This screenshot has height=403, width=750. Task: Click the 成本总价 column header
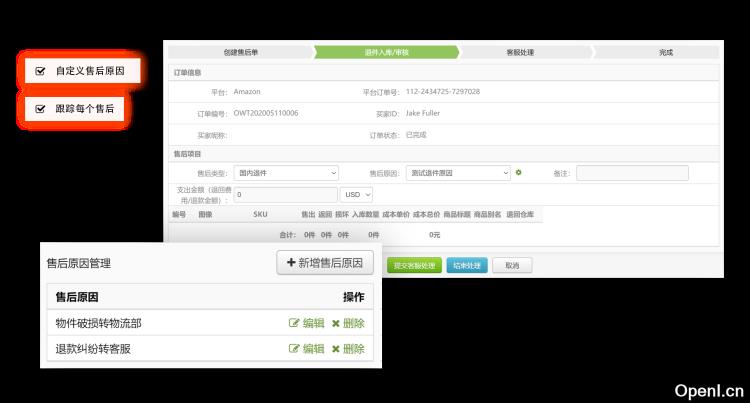(426, 214)
